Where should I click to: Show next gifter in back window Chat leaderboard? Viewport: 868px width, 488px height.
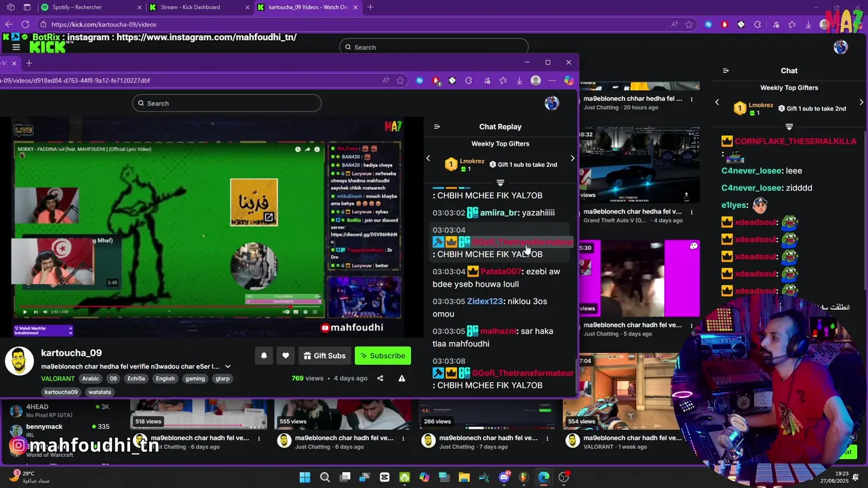point(861,102)
